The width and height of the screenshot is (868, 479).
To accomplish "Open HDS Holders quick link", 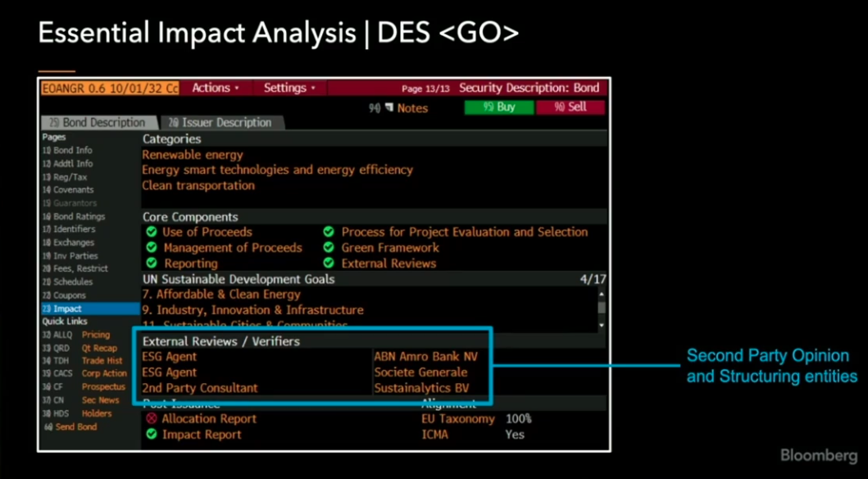I will pos(77,413).
